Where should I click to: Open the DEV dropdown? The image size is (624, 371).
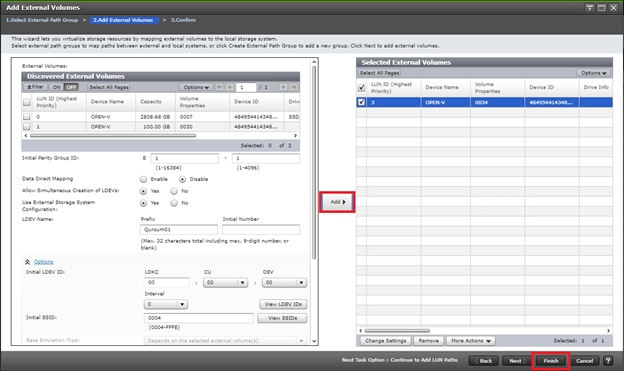(x=284, y=282)
